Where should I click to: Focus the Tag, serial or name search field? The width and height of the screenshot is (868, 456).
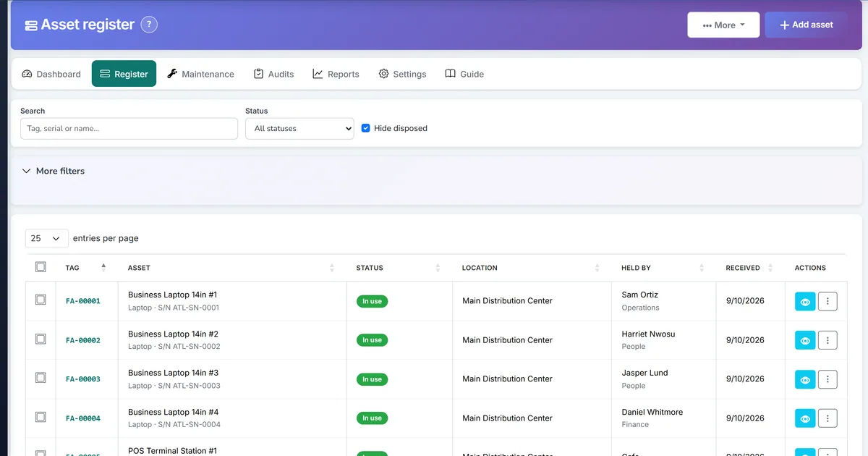tap(129, 129)
